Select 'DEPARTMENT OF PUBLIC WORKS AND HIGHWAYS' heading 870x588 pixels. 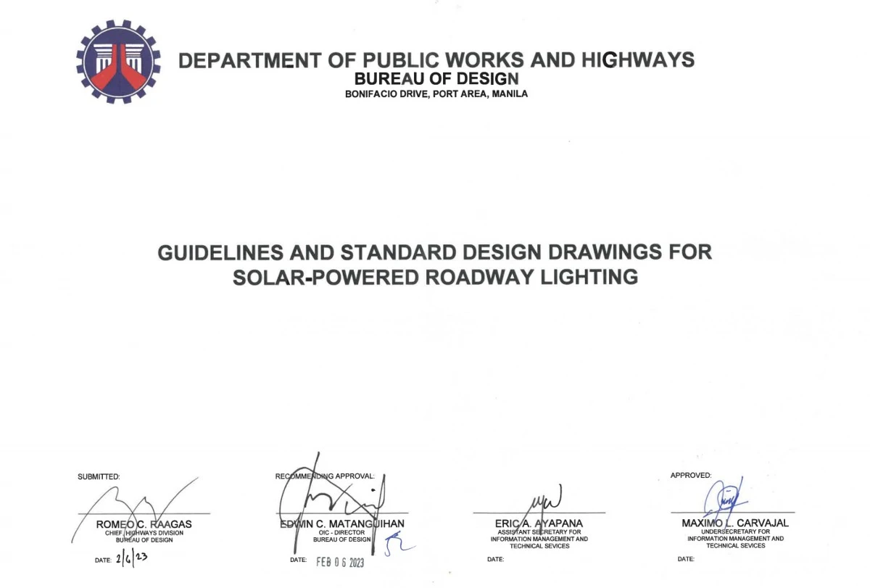(x=436, y=60)
